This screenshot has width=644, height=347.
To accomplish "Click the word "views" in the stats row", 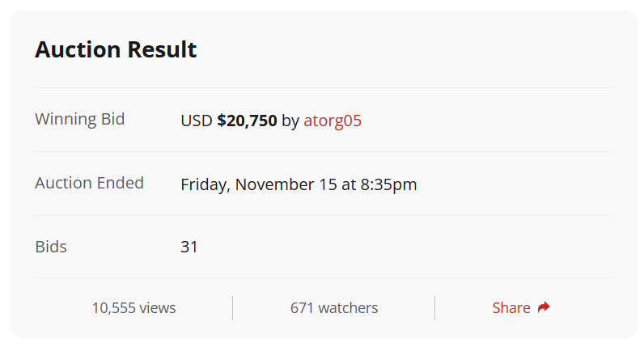I will pos(157,308).
